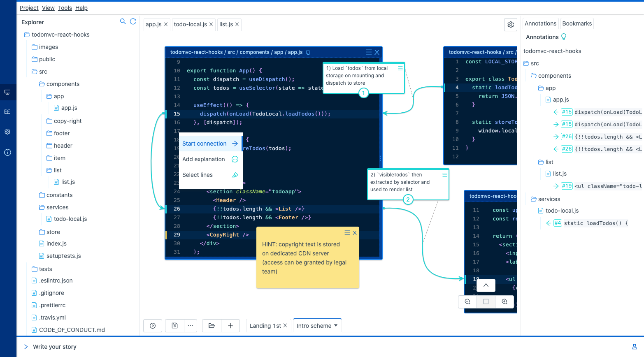Zoom in the canvas
This screenshot has width=644, height=357.
[x=505, y=301]
